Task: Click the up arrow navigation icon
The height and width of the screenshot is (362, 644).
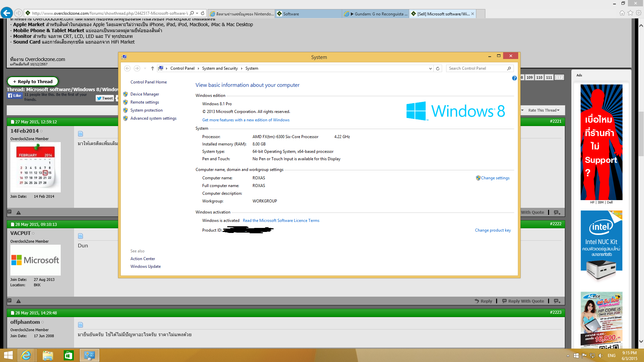Action: [152, 68]
